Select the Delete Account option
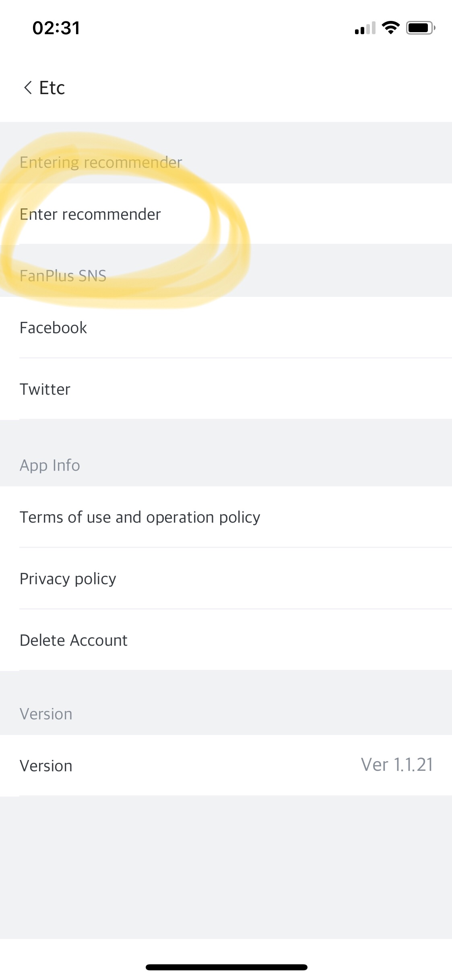The image size is (452, 980). (73, 640)
